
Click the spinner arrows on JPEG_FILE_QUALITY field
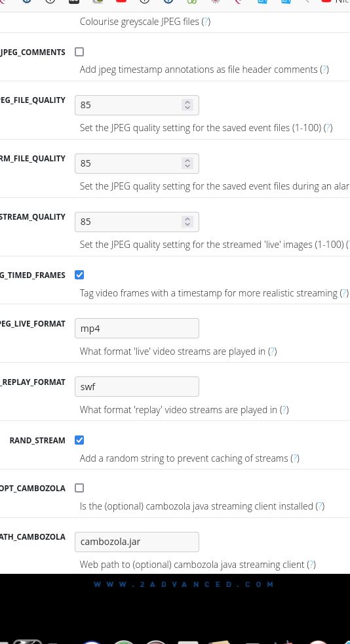coord(187,105)
